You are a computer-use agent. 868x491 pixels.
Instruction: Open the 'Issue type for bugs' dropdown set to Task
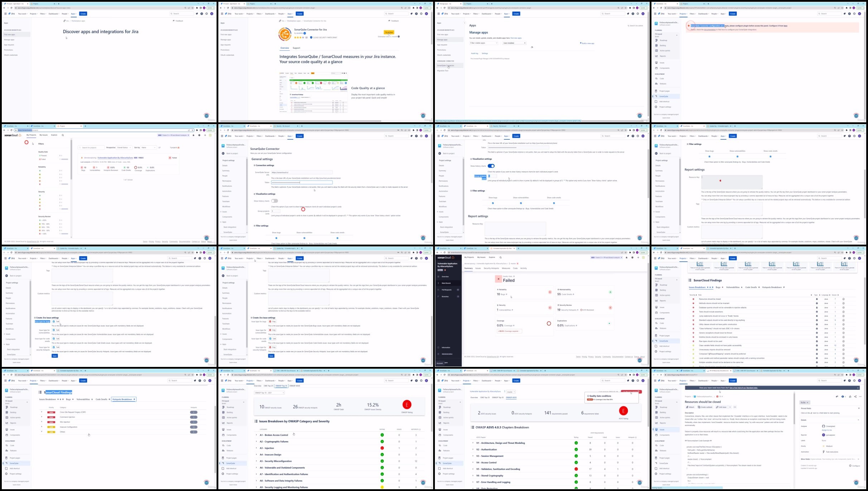pyautogui.click(x=56, y=321)
